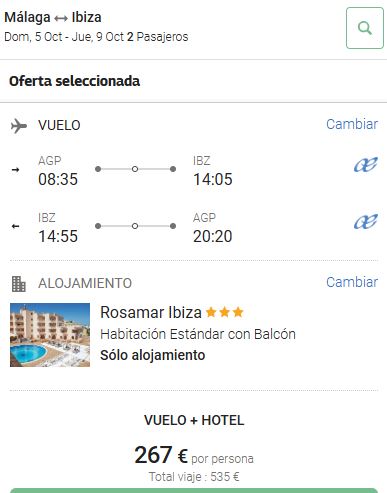The width and height of the screenshot is (387, 493).
Task: Click the outbound flight stopover dot
Action: coord(135,169)
